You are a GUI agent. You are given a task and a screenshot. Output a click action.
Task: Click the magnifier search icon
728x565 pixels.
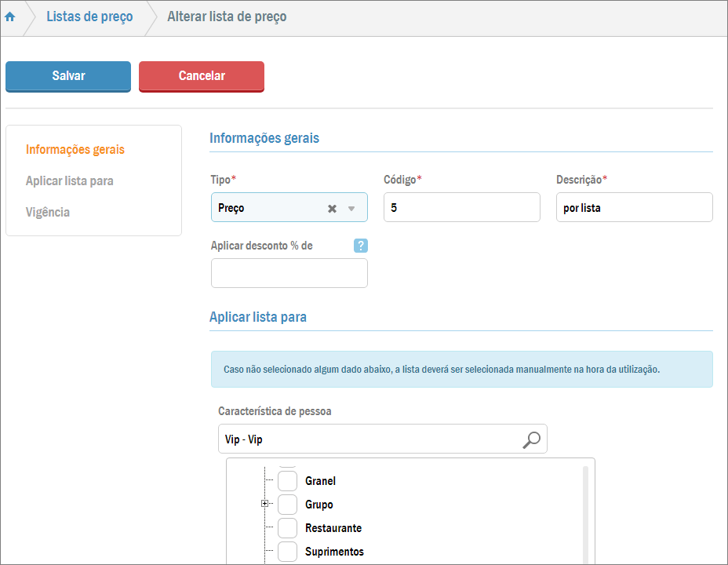(531, 439)
